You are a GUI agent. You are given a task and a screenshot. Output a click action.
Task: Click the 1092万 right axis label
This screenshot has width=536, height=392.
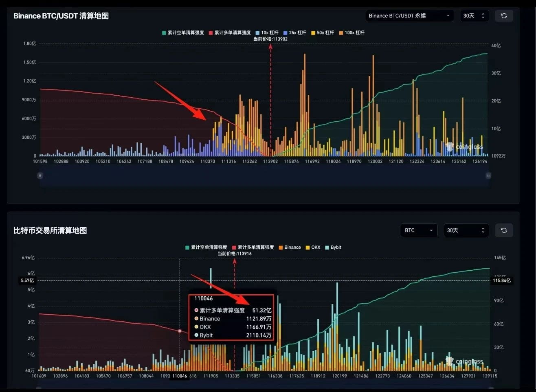[x=498, y=156]
